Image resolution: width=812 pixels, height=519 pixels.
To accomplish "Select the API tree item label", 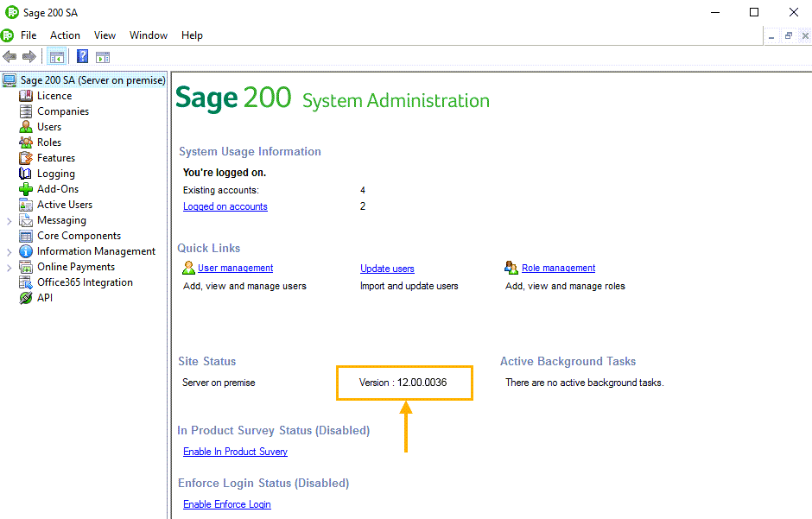I will [45, 298].
